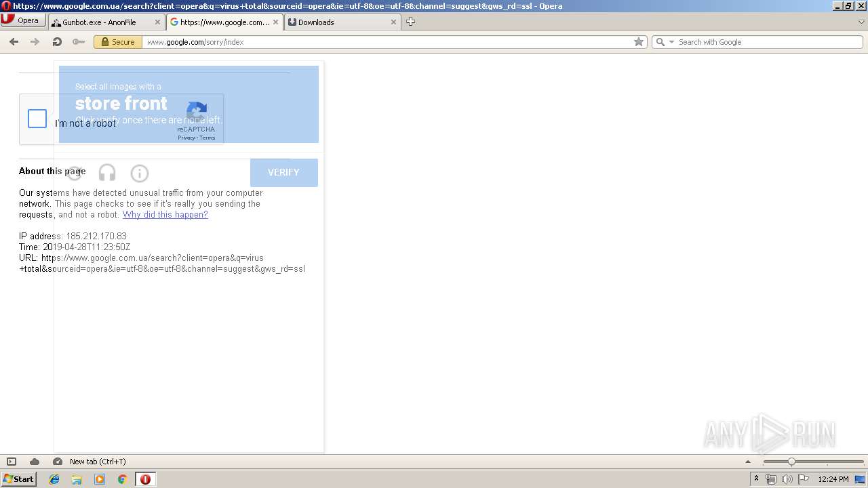
Task: Check the I'm not a robot box
Action: 37,119
